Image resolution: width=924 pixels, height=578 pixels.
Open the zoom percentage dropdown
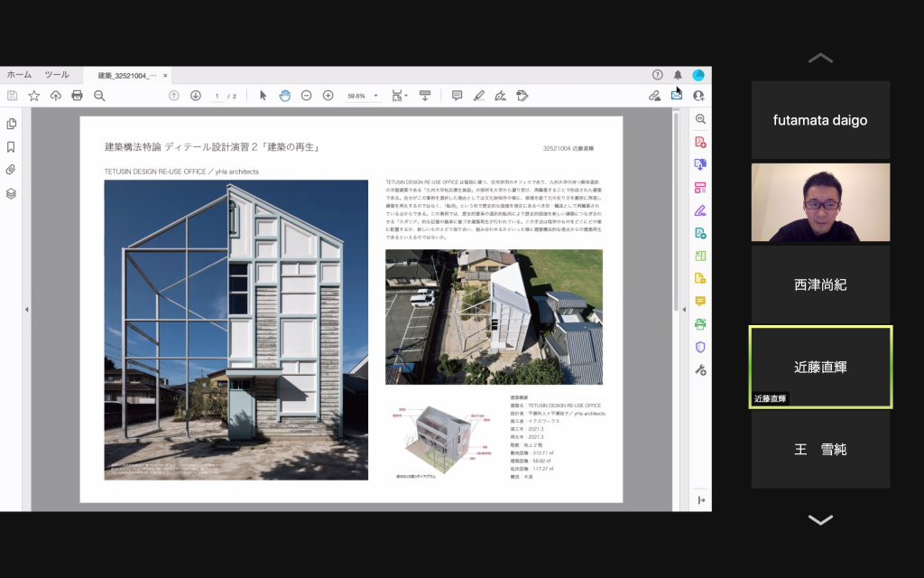click(375, 96)
